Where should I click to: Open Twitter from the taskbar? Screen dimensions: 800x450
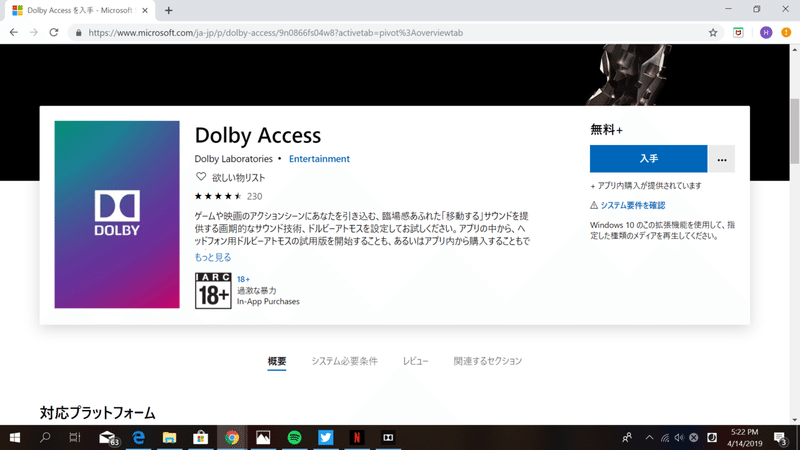coord(326,437)
